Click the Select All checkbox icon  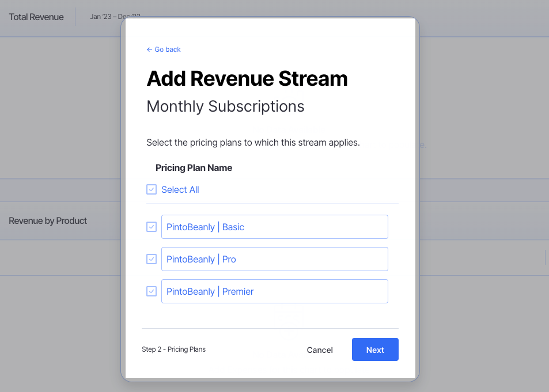point(151,189)
